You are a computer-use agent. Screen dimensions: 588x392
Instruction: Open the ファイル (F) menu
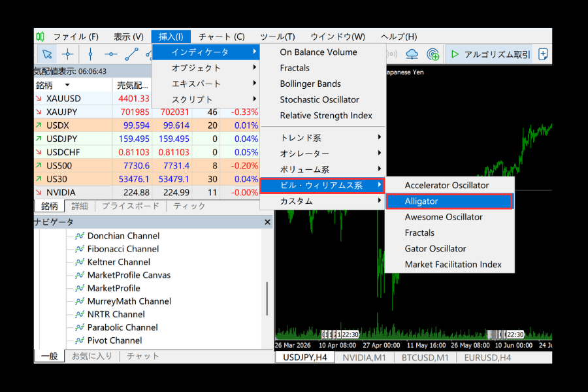[76, 37]
